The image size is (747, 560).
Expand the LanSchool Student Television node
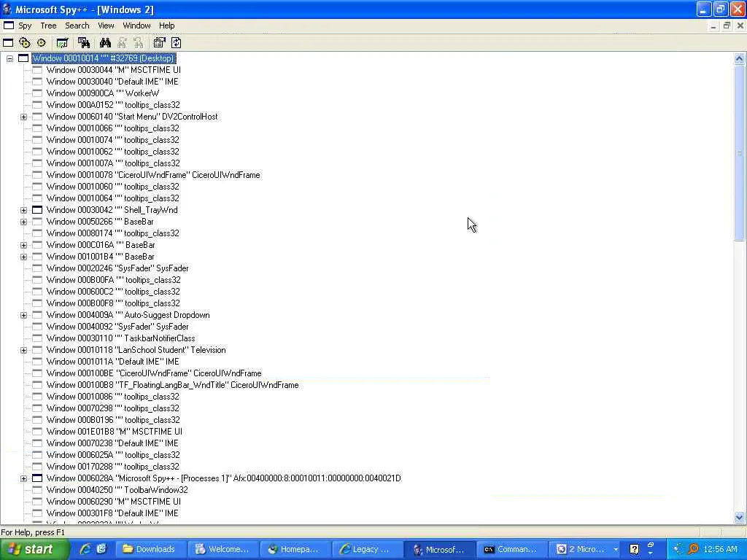[x=23, y=350]
